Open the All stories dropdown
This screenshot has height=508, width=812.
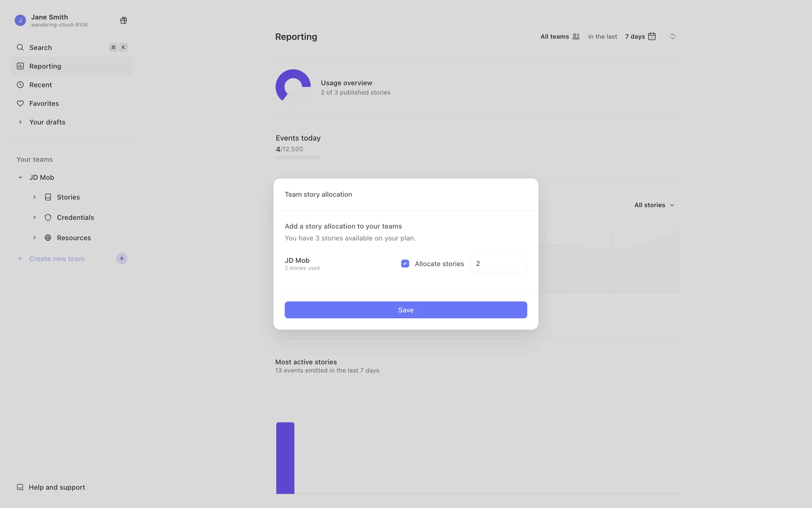tap(654, 205)
